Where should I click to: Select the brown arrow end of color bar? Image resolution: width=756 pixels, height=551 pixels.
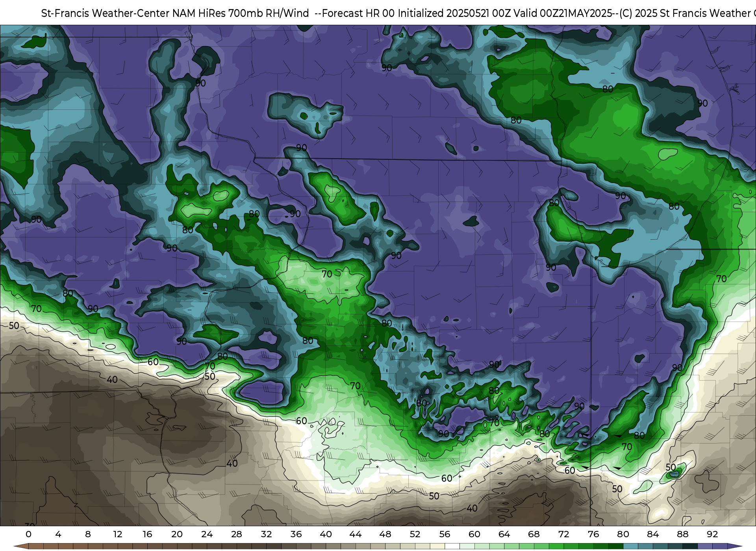(x=21, y=547)
